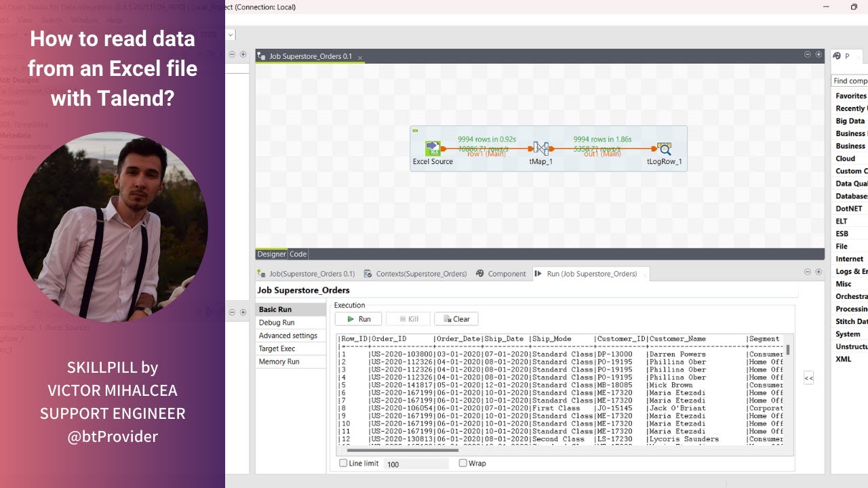Image resolution: width=868 pixels, height=488 pixels.
Task: Close the Job Superstore_Orders 0.1 editor tab
Action: coord(360,58)
